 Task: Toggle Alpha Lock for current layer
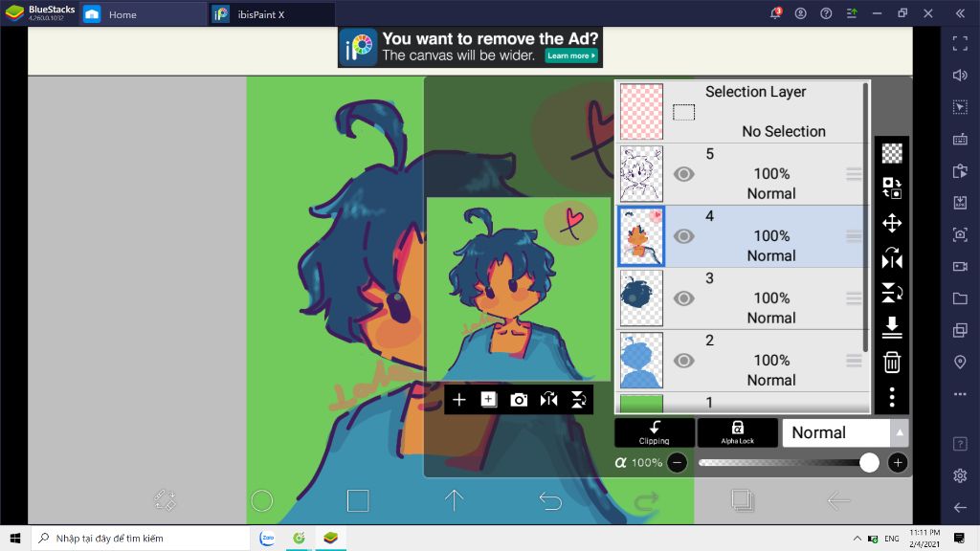pos(738,432)
